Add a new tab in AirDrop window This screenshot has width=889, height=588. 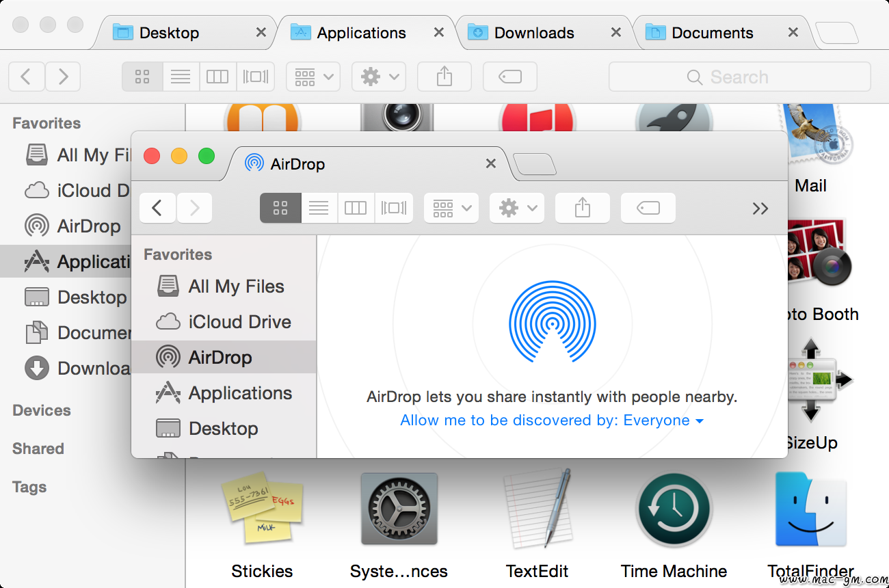(x=535, y=164)
